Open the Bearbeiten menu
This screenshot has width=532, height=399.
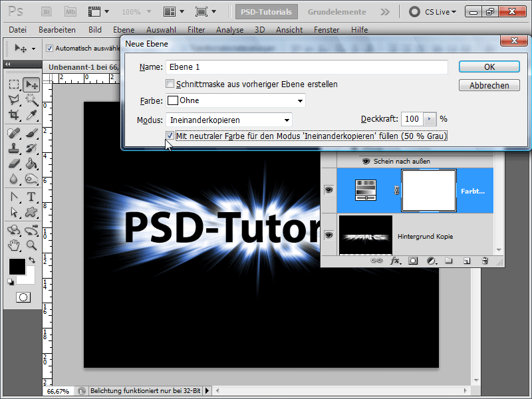click(x=57, y=30)
